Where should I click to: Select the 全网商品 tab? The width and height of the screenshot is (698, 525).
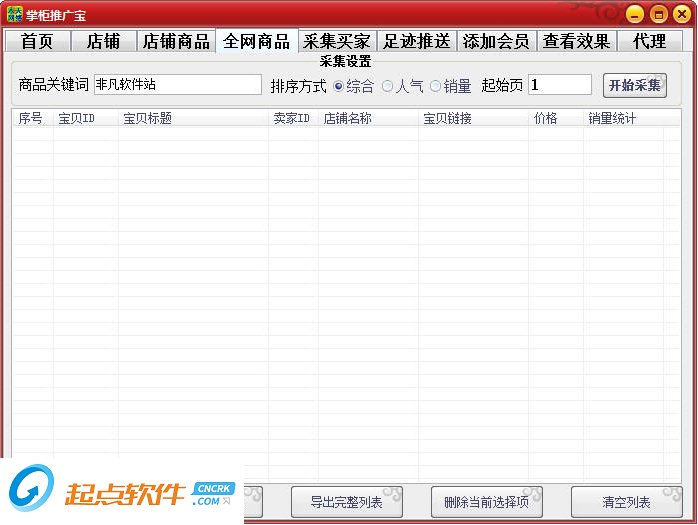(257, 41)
